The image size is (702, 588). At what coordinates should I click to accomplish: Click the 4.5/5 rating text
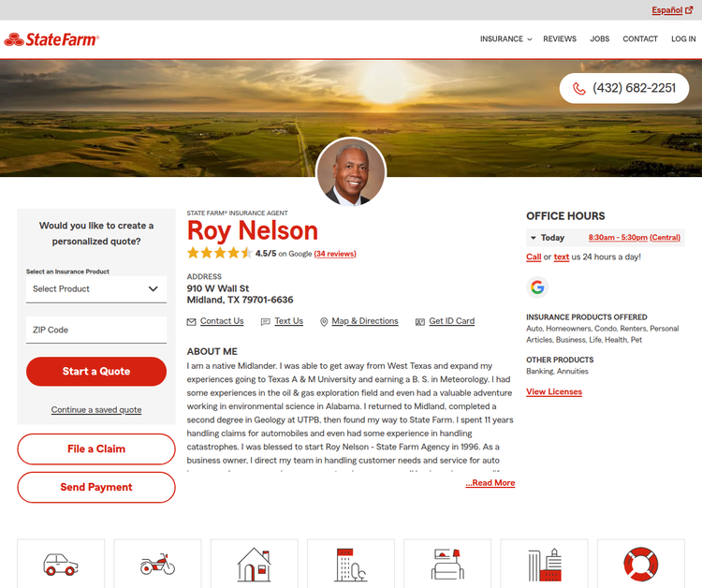pos(266,254)
